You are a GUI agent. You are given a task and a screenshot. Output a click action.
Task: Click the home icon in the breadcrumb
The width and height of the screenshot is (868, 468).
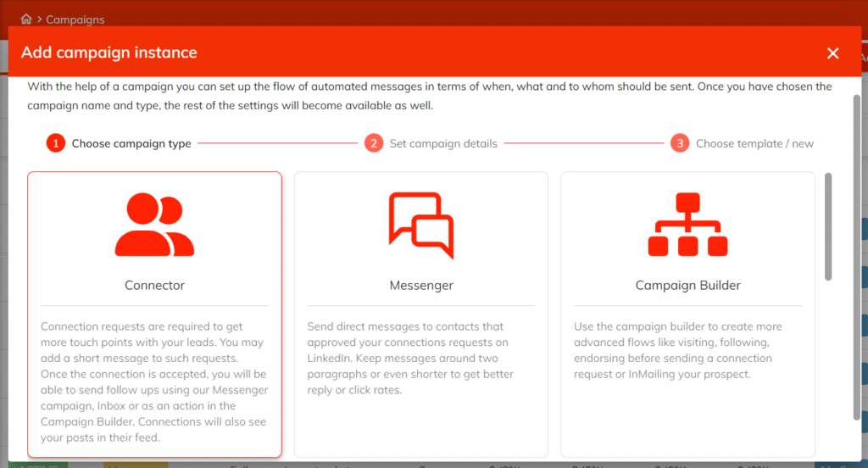[x=26, y=19]
